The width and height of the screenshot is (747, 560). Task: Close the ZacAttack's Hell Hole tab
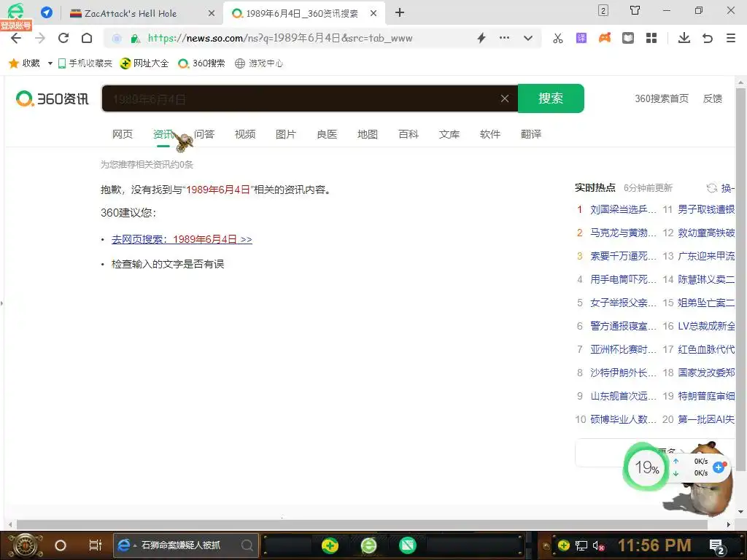tap(212, 13)
